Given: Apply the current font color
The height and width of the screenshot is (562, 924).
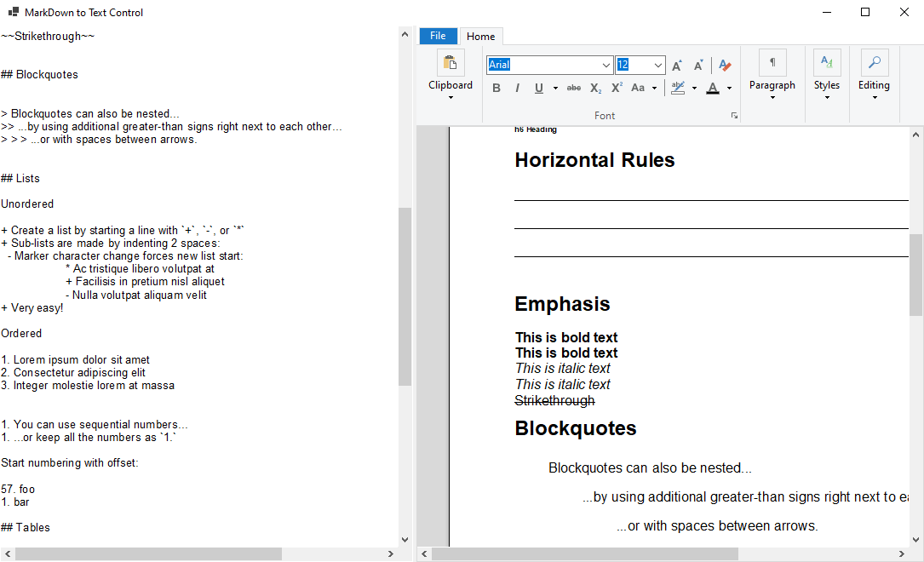Looking at the screenshot, I should point(713,87).
